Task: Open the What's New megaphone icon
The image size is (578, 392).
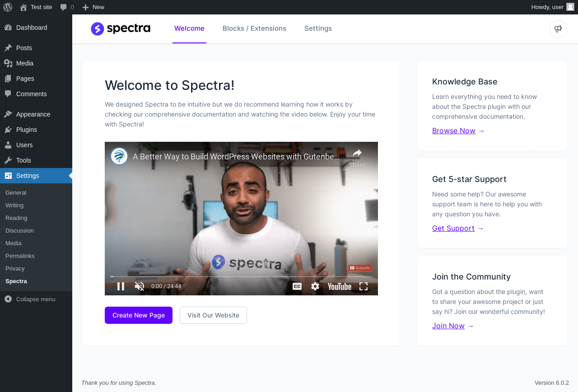Action: point(558,29)
